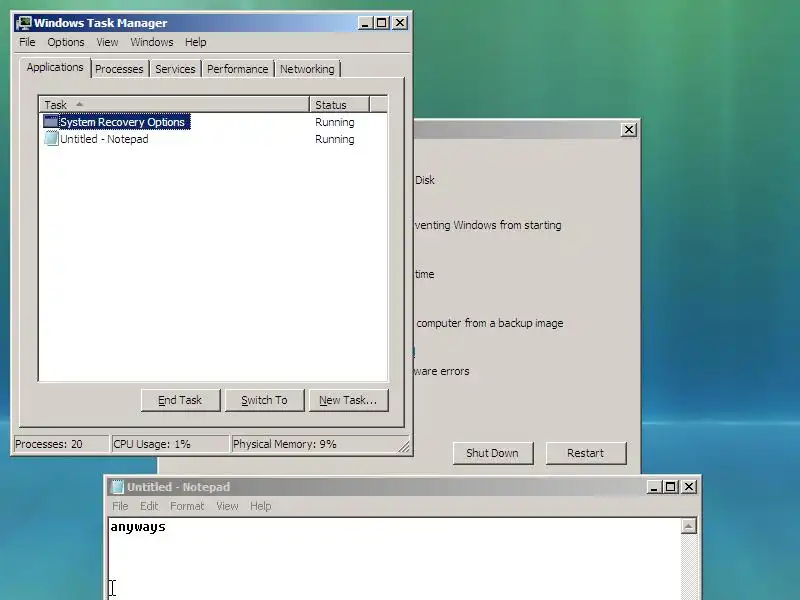Open Task Manager View menu
This screenshot has height=600, width=800.
click(107, 42)
